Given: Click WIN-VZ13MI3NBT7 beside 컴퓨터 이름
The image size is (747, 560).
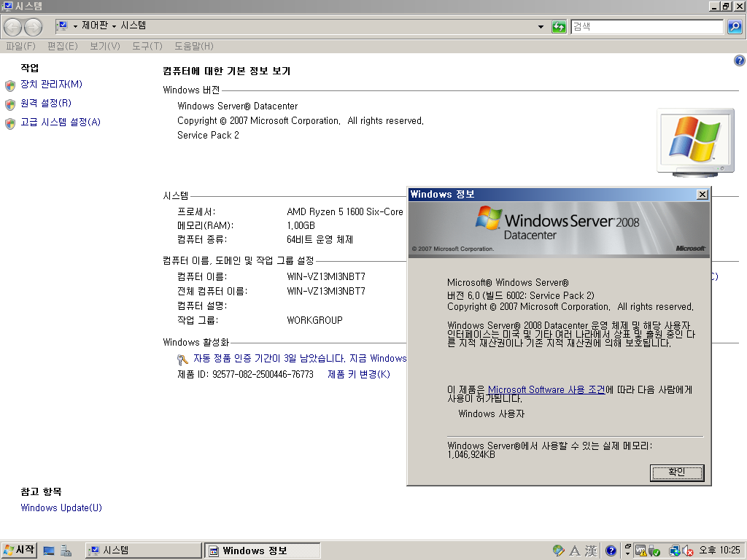Looking at the screenshot, I should 326,276.
